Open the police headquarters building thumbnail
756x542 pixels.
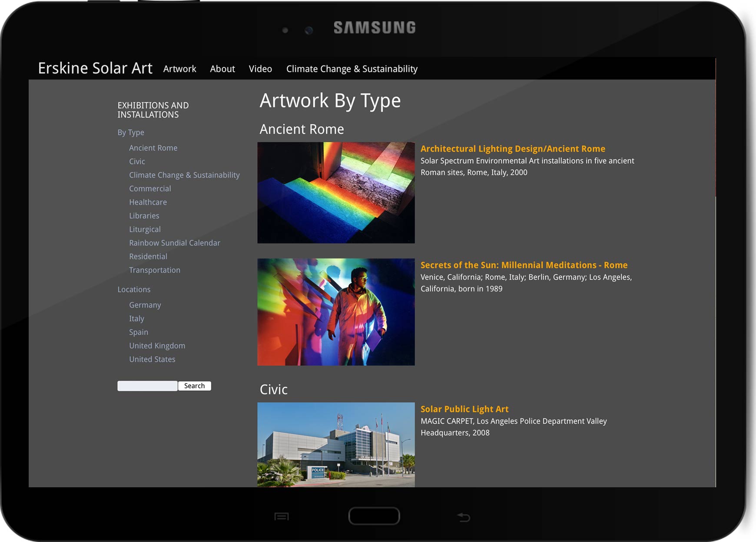click(336, 444)
